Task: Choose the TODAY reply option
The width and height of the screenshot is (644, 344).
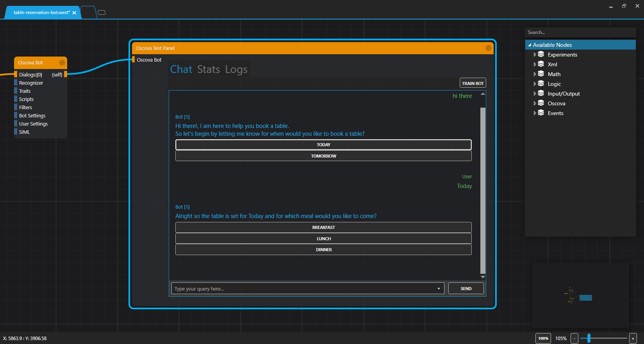Action: coord(323,145)
